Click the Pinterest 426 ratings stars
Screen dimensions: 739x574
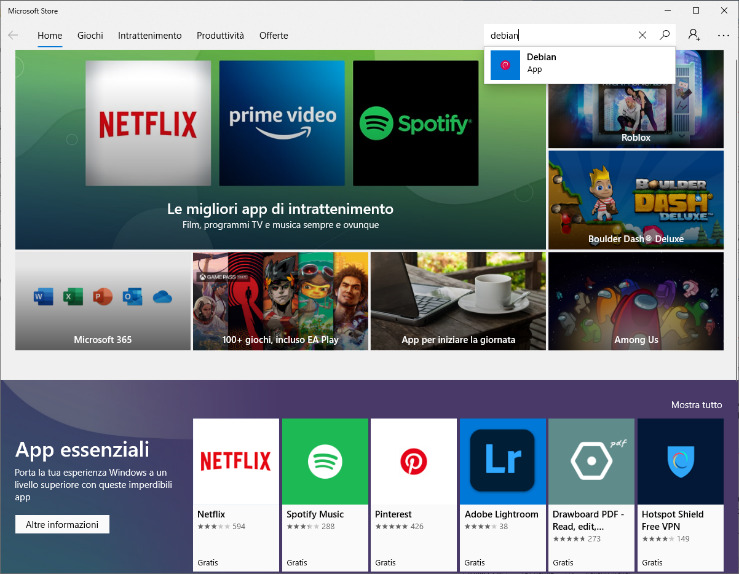pos(392,526)
